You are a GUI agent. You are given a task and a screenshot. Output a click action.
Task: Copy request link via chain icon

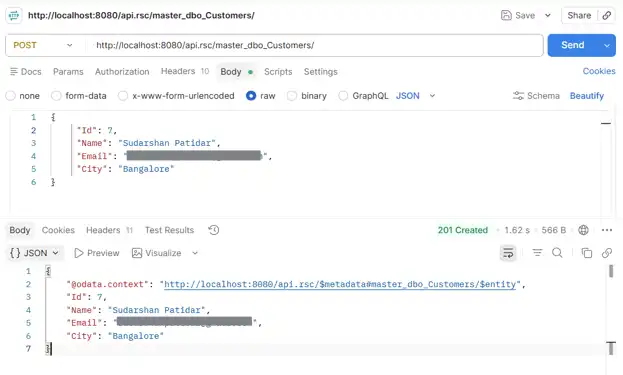click(x=607, y=15)
